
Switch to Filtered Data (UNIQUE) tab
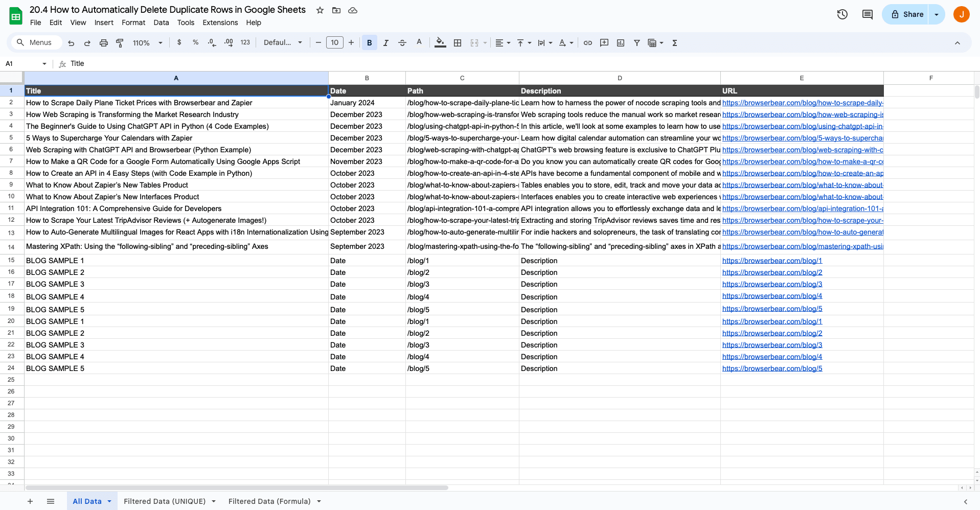click(x=165, y=501)
